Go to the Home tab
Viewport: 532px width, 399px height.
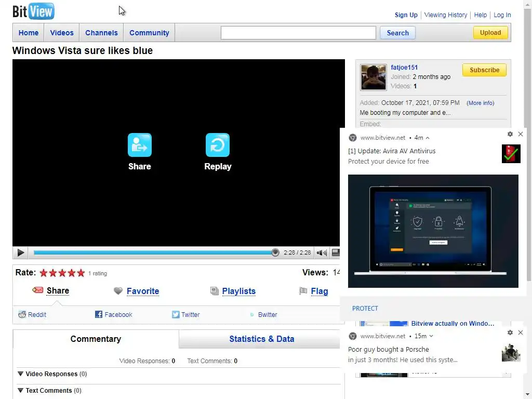tap(29, 33)
